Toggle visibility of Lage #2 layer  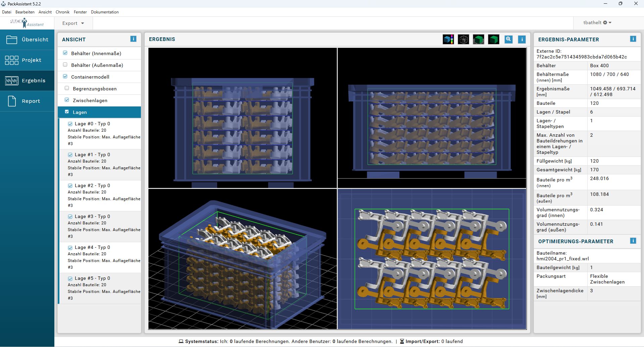tap(70, 186)
